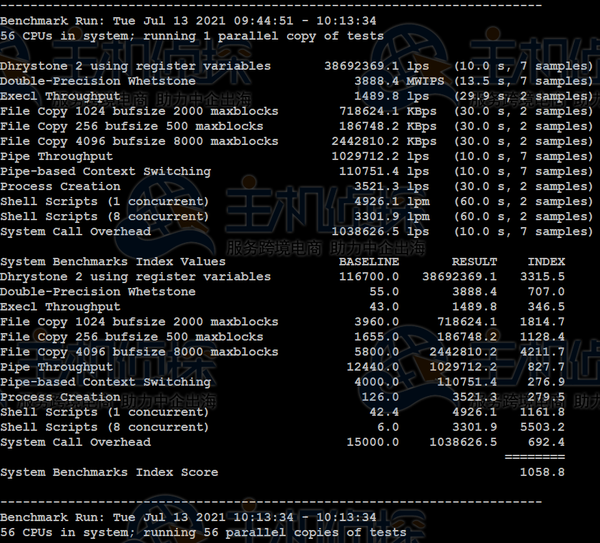The width and height of the screenshot is (600, 543).
Task: Click the Whetstone index value 707.0
Action: click(546, 292)
